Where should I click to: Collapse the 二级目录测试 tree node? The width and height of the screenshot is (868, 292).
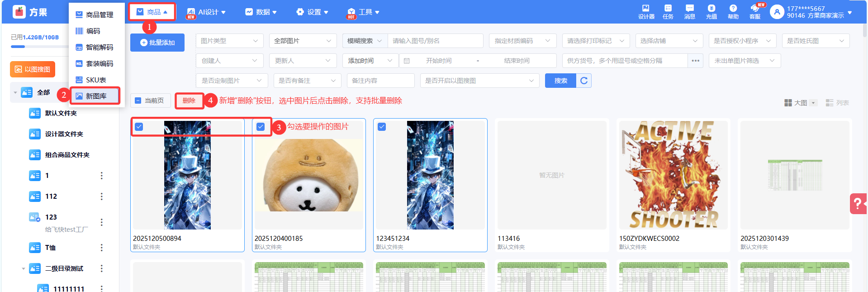tap(24, 268)
